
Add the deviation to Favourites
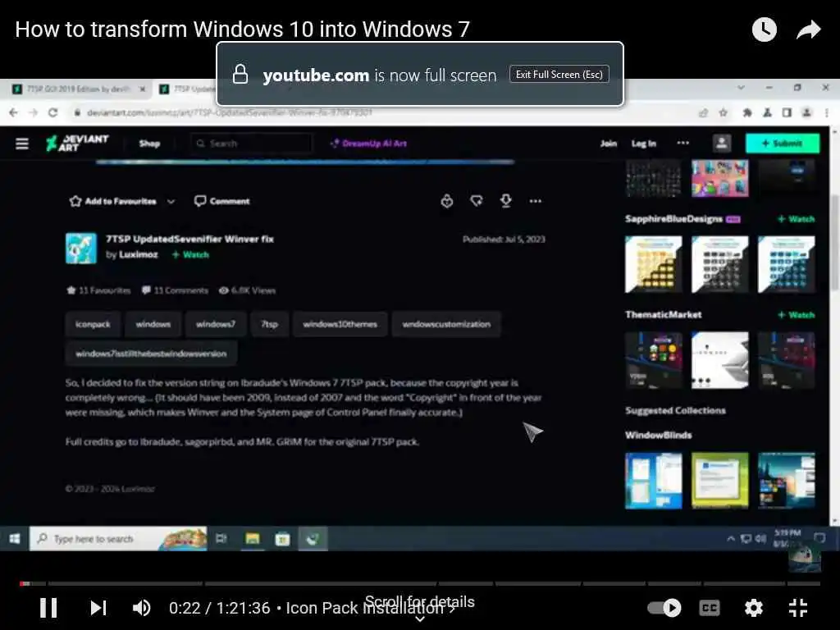[x=112, y=202]
